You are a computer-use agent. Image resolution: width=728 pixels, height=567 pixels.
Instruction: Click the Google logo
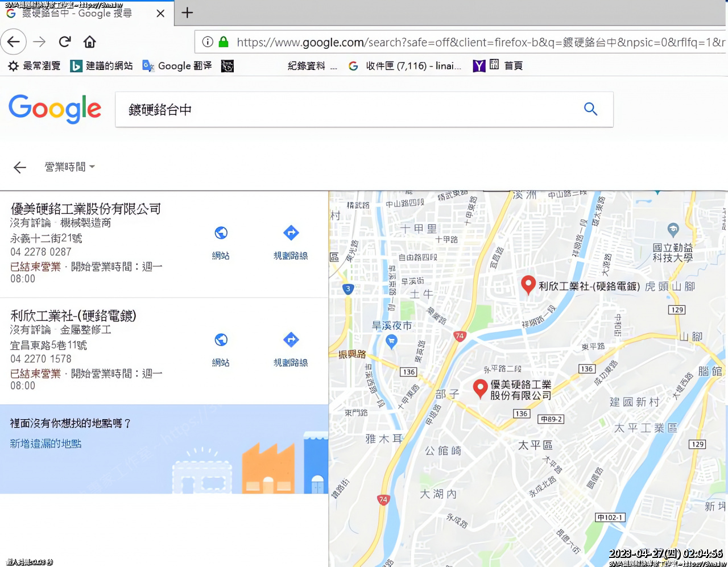[55, 109]
